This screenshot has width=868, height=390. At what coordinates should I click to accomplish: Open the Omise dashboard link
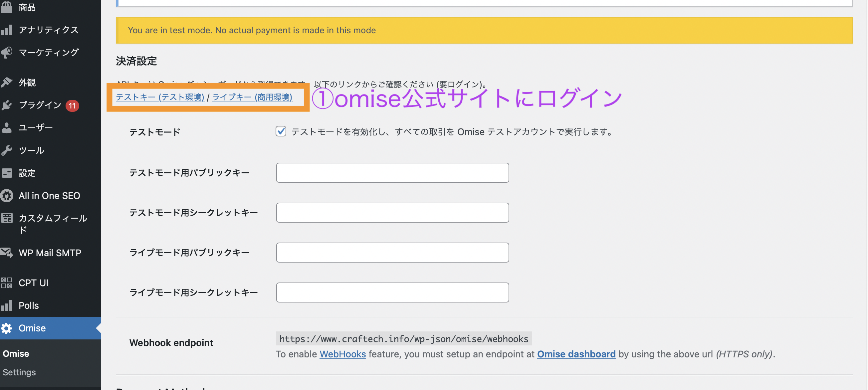point(576,354)
